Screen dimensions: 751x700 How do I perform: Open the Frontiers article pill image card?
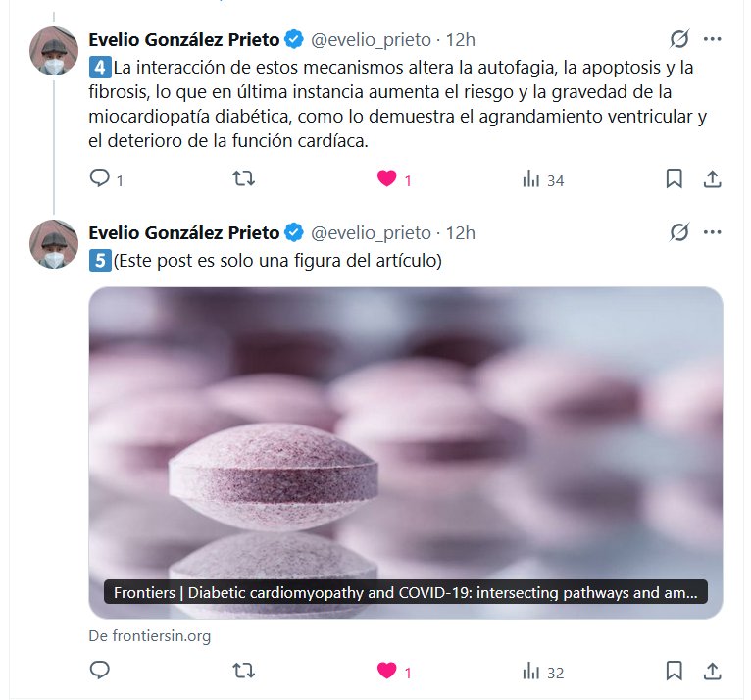click(x=406, y=453)
